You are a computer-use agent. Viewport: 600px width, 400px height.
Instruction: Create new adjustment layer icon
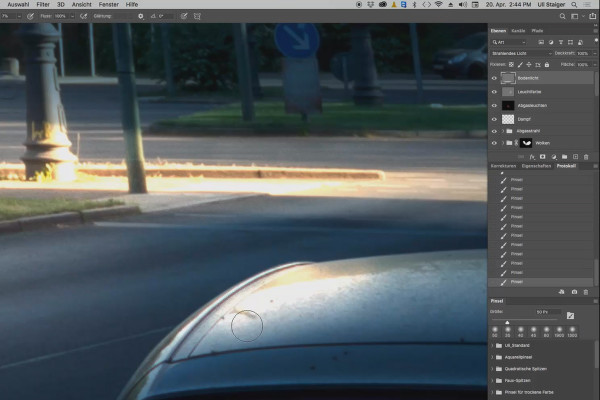554,157
